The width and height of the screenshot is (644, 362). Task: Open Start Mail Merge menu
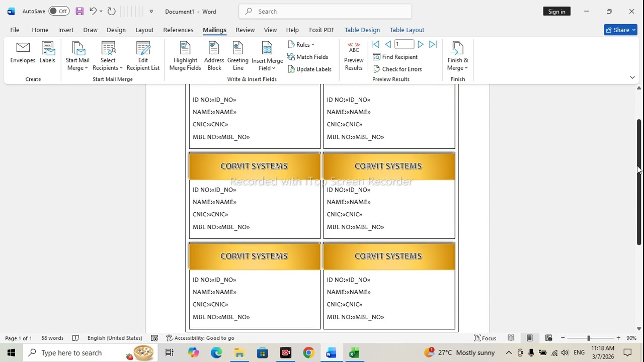(x=77, y=56)
